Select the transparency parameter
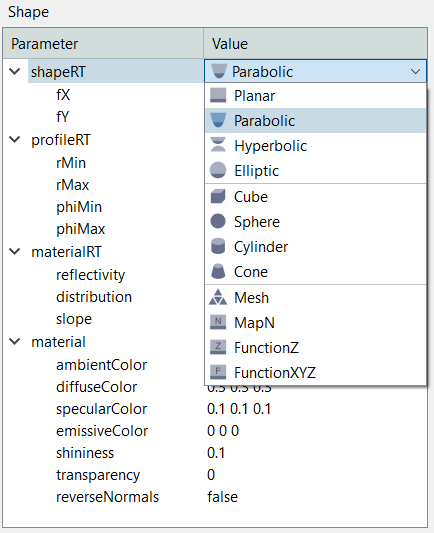Screen dimensions: 434x533 pos(98,475)
